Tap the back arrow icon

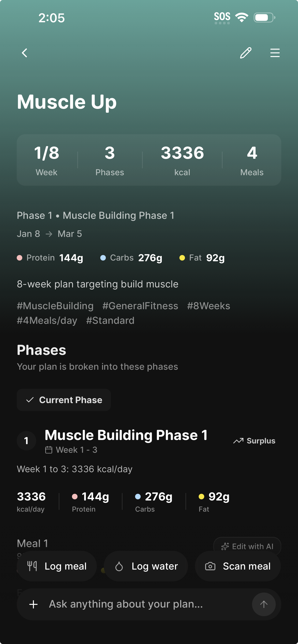click(25, 53)
